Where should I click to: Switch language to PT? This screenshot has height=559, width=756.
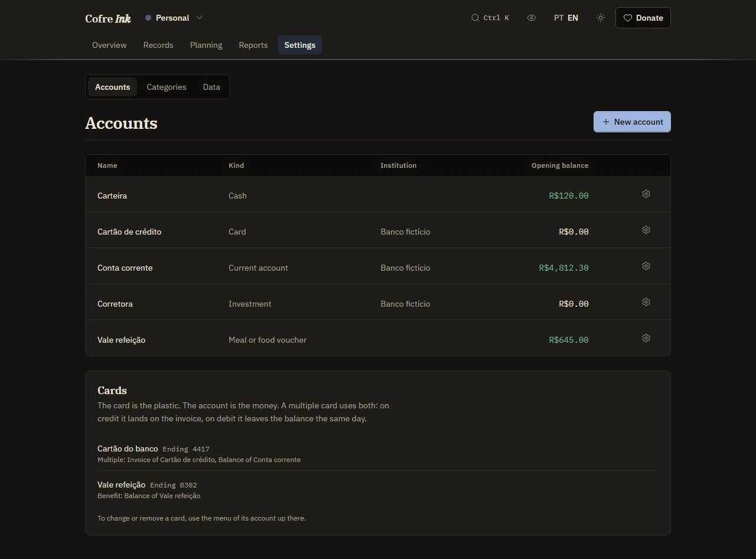(559, 18)
